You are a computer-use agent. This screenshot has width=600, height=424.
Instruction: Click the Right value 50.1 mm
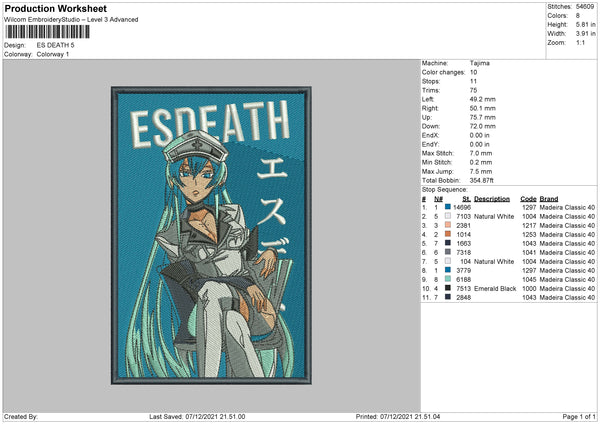coord(483,108)
